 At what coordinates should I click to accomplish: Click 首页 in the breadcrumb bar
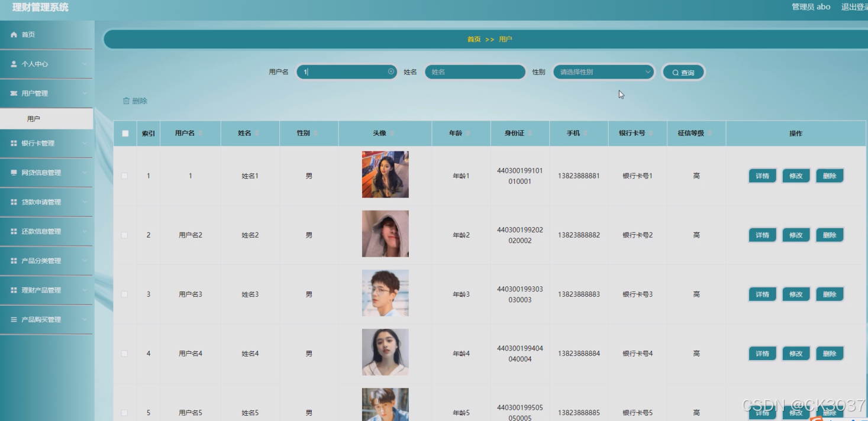[474, 39]
